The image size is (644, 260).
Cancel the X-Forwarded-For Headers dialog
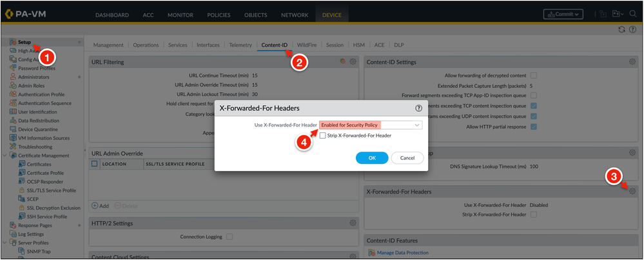coord(407,157)
